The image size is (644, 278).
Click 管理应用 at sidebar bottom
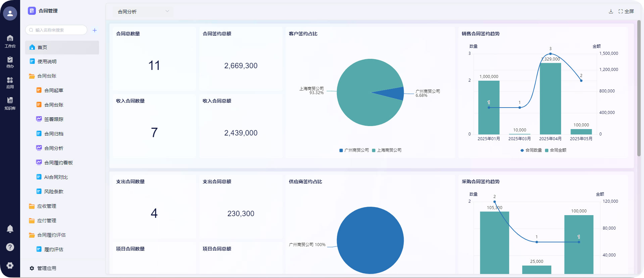pos(47,268)
